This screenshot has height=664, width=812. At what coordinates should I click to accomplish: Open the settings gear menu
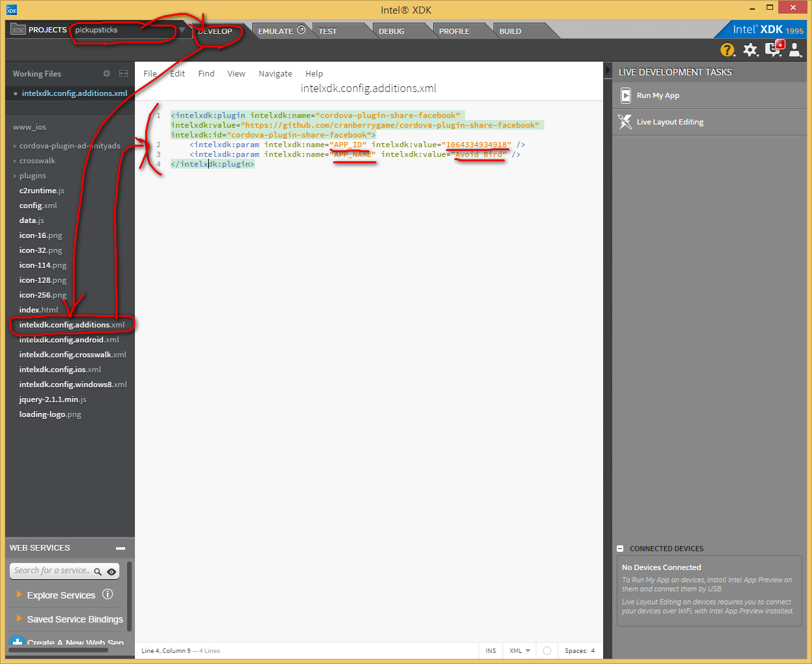tap(750, 50)
